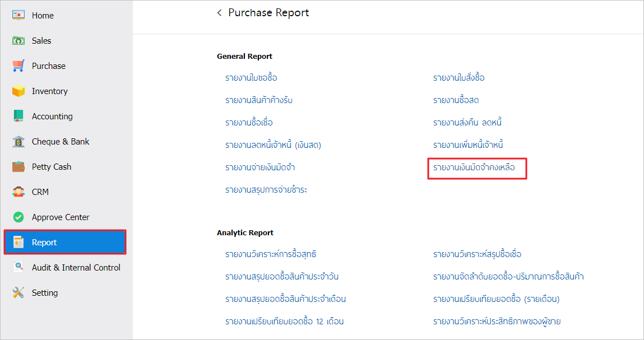Click the Petty Cash wallet icon

pyautogui.click(x=18, y=167)
